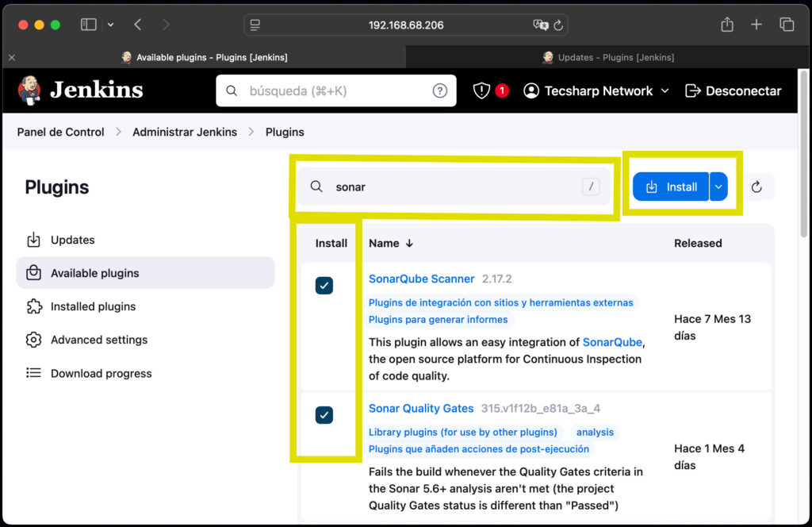
Task: Click the plugin filter field containing 'sonar'
Action: (x=454, y=187)
